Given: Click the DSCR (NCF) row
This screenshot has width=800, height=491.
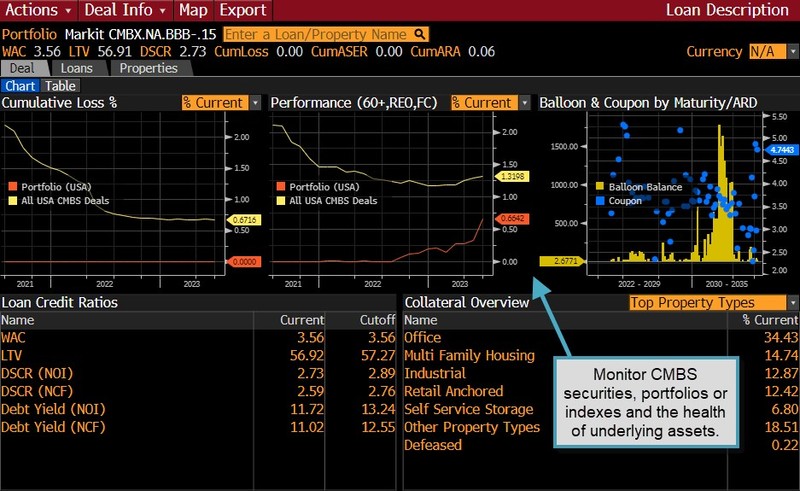Looking at the screenshot, I should (x=198, y=391).
